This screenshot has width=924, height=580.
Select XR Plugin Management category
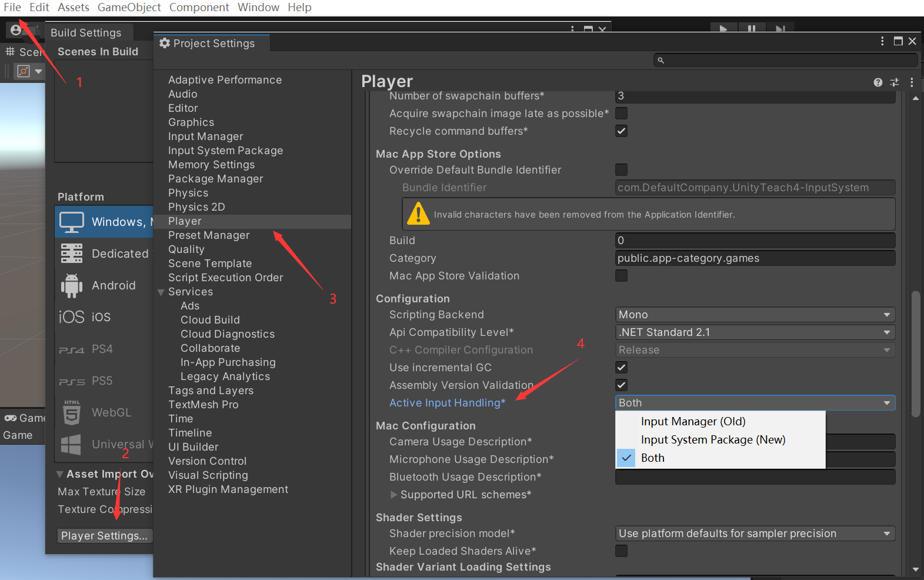(228, 489)
